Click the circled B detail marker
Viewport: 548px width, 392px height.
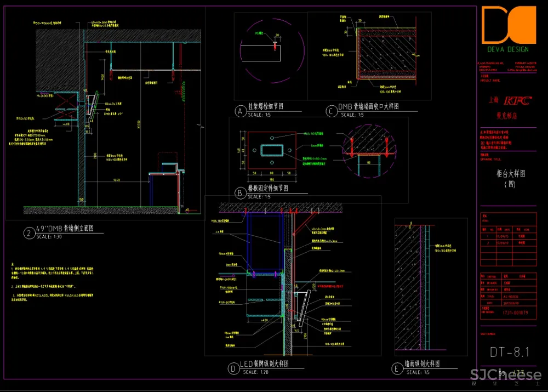point(239,192)
